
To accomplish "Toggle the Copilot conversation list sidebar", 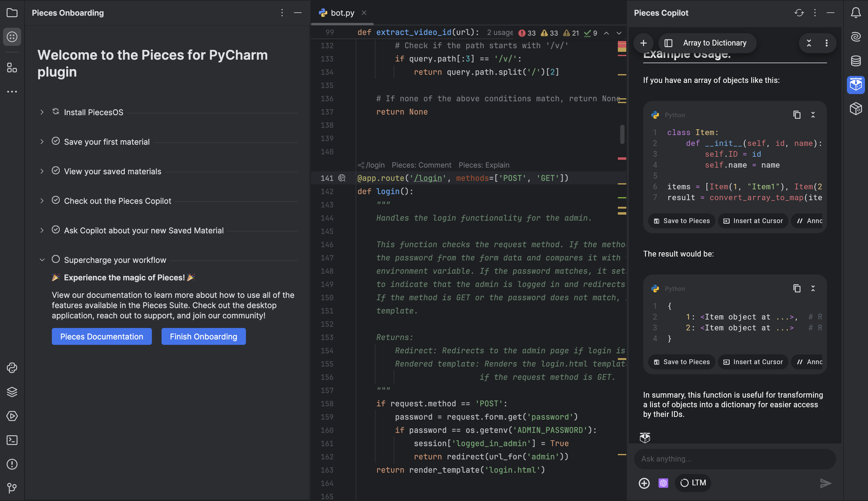I will (x=668, y=43).
